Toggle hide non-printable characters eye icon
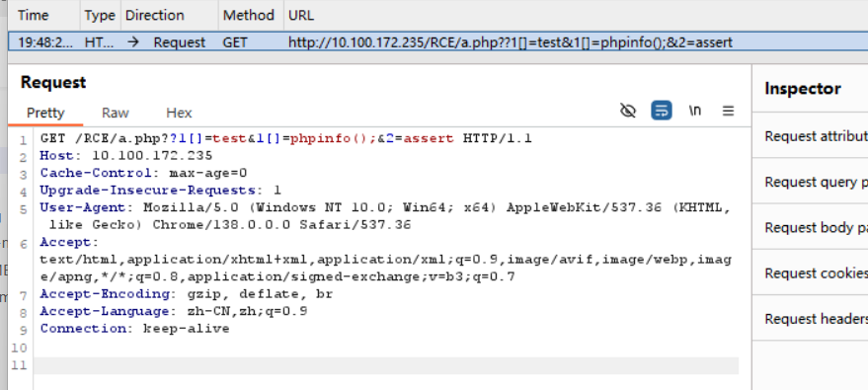The width and height of the screenshot is (868, 390). [x=628, y=112]
